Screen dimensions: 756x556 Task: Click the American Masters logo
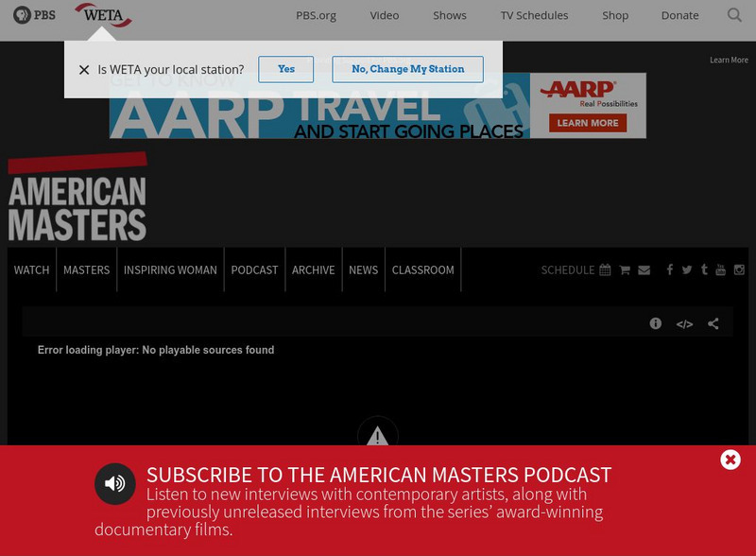click(x=77, y=198)
